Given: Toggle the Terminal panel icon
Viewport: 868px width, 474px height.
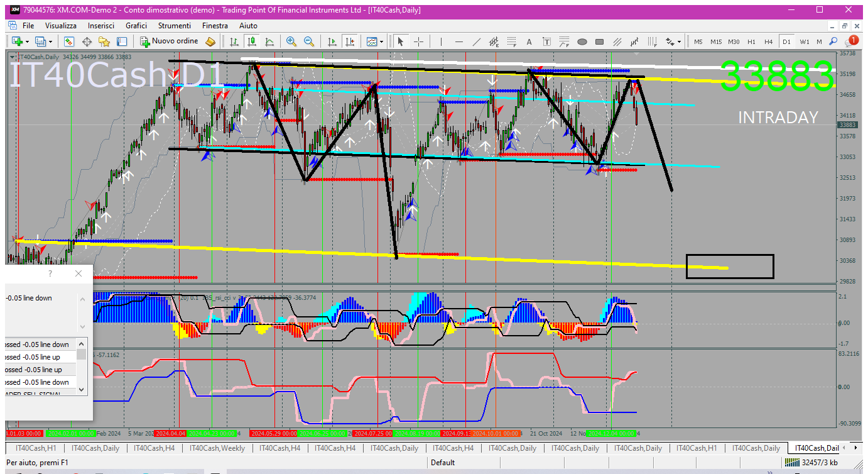Looking at the screenshot, I should (x=122, y=41).
